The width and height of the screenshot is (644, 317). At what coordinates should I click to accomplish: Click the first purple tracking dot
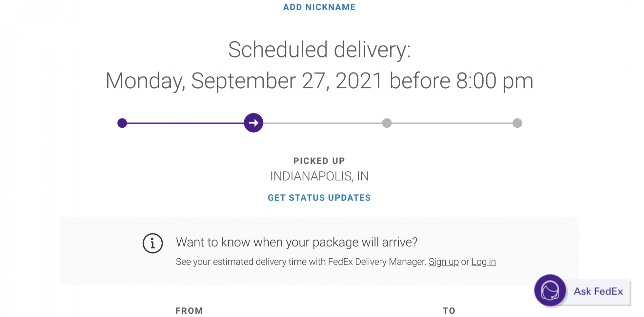point(122,123)
